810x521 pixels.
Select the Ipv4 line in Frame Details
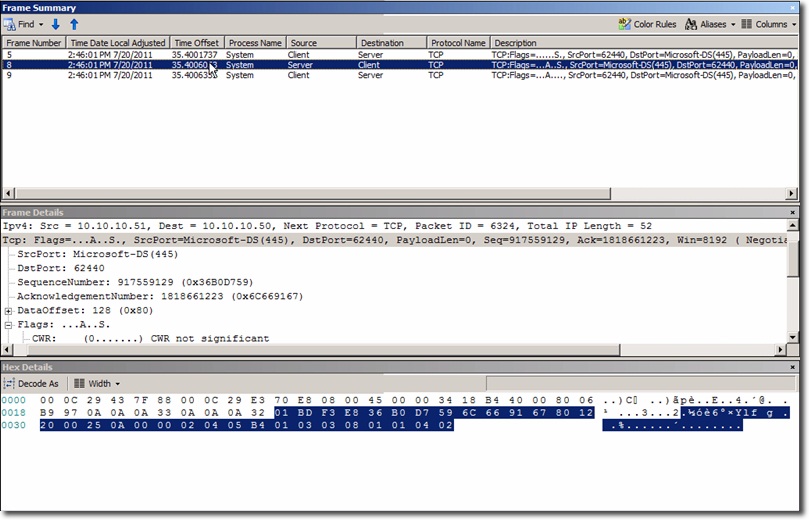(x=327, y=226)
